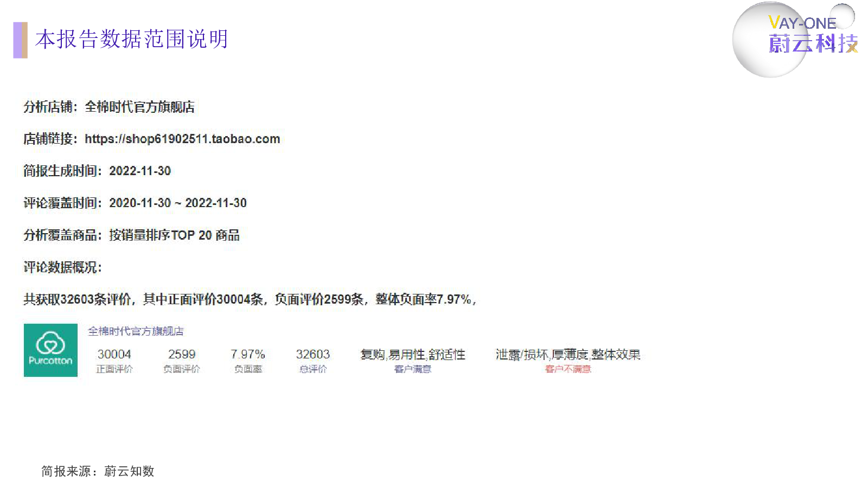This screenshot has width=868, height=488.
Task: Click the VAY-ONE logo text
Action: click(x=802, y=23)
